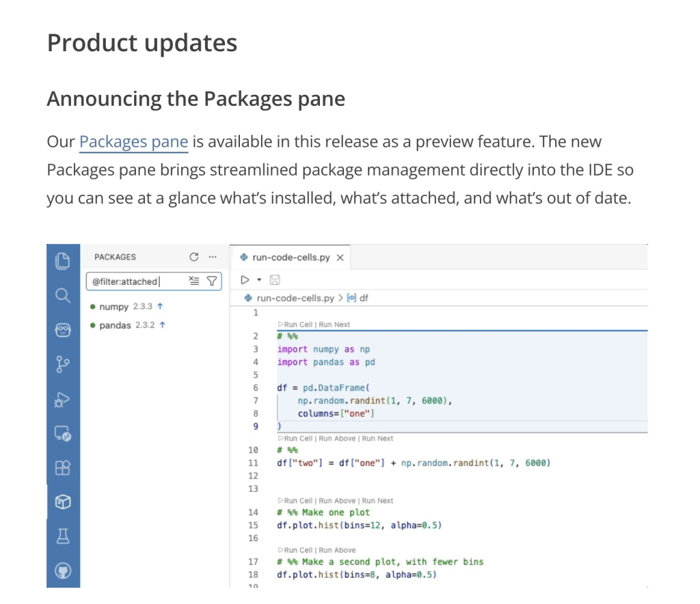Expand the run button dropdown arrow

pyautogui.click(x=259, y=280)
